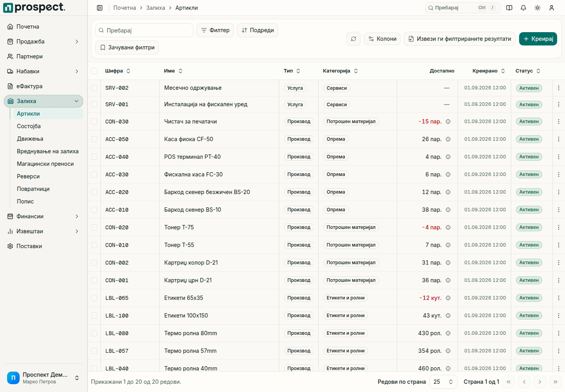Viewport: 565px width, 392px height.
Task: Open the notifications bell
Action: [x=523, y=8]
